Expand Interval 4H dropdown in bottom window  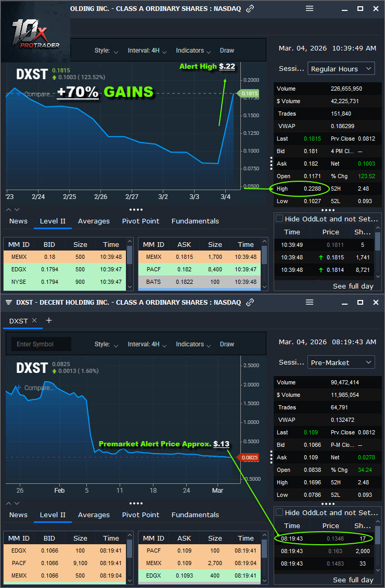(147, 344)
